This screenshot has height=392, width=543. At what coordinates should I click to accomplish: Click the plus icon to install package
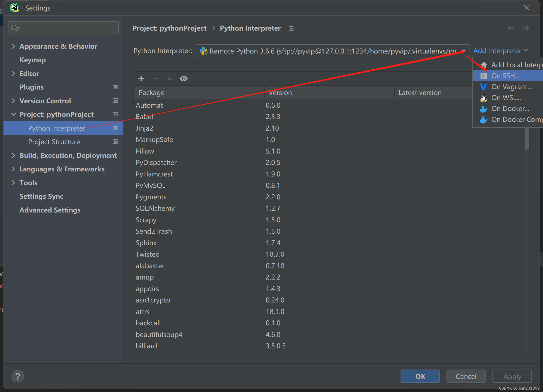click(x=141, y=78)
